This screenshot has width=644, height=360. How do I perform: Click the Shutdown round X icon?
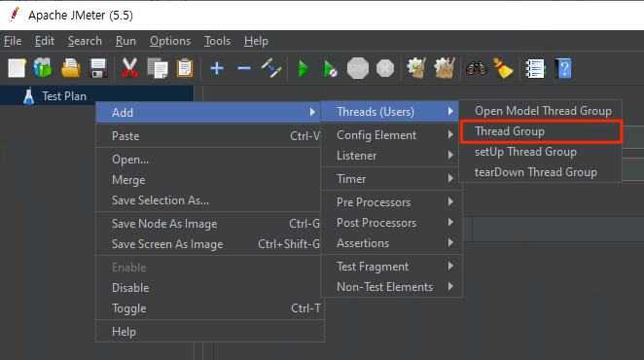click(x=385, y=68)
